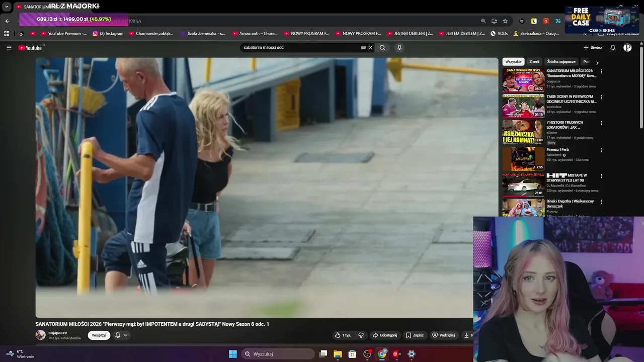Bookmark this page with the star
Screen dimensions: 644x362
coord(505,21)
